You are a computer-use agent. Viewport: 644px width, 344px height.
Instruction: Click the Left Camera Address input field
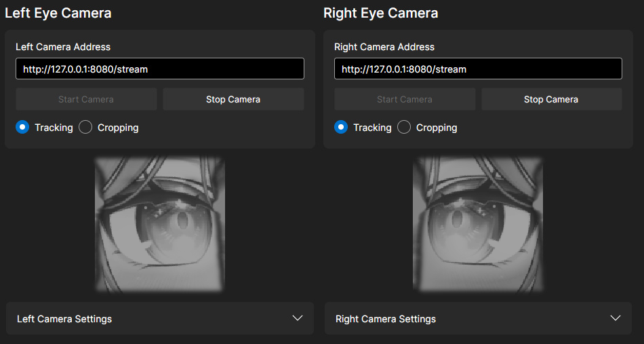tap(159, 69)
